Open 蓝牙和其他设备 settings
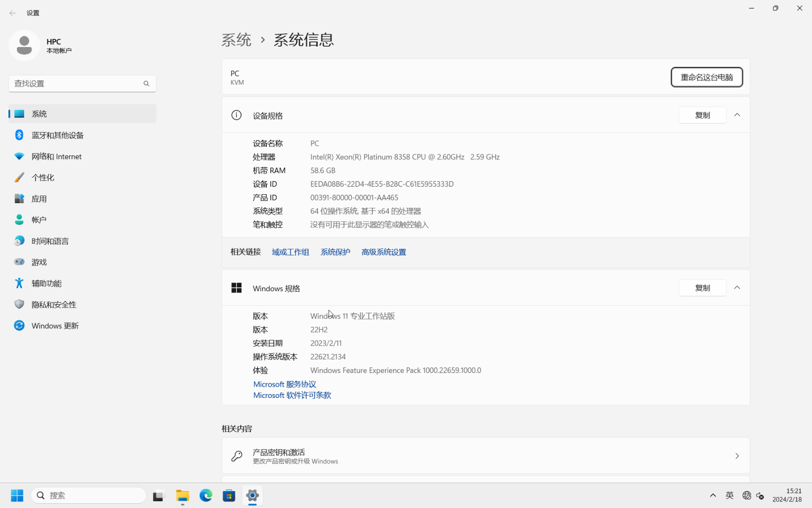Viewport: 812px width, 508px height. coord(82,135)
